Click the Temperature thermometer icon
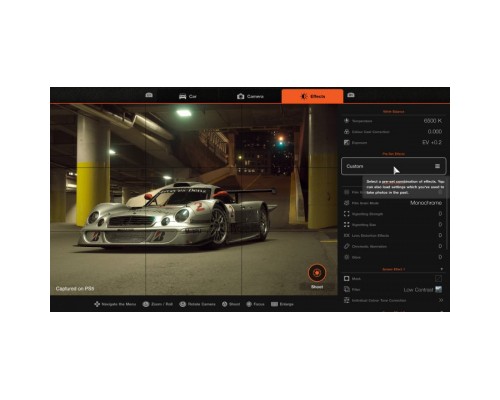 pyautogui.click(x=347, y=121)
